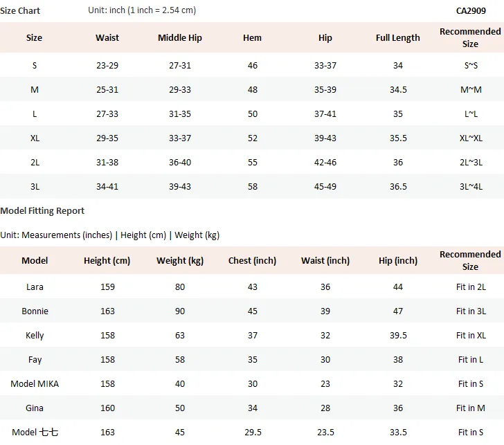Click Fit in XL for Kelly
Screen dimensions: 504x445
(x=471, y=336)
